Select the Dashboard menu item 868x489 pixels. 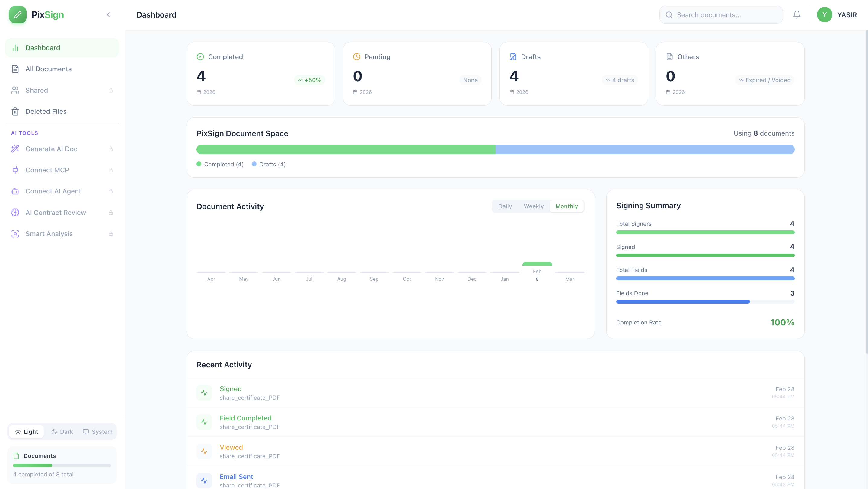point(43,47)
